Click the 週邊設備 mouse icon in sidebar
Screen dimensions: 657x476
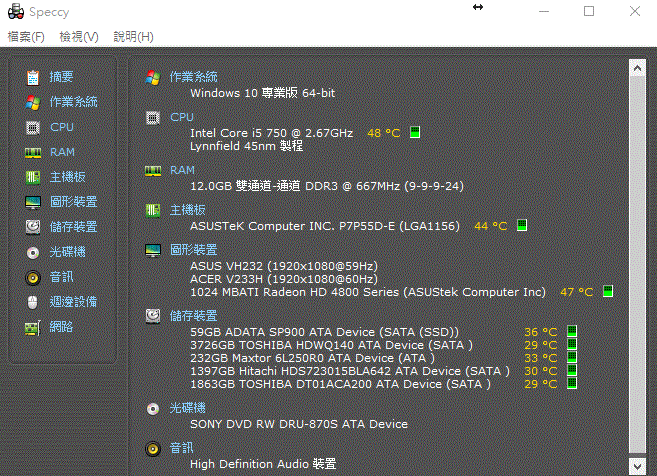coord(33,302)
